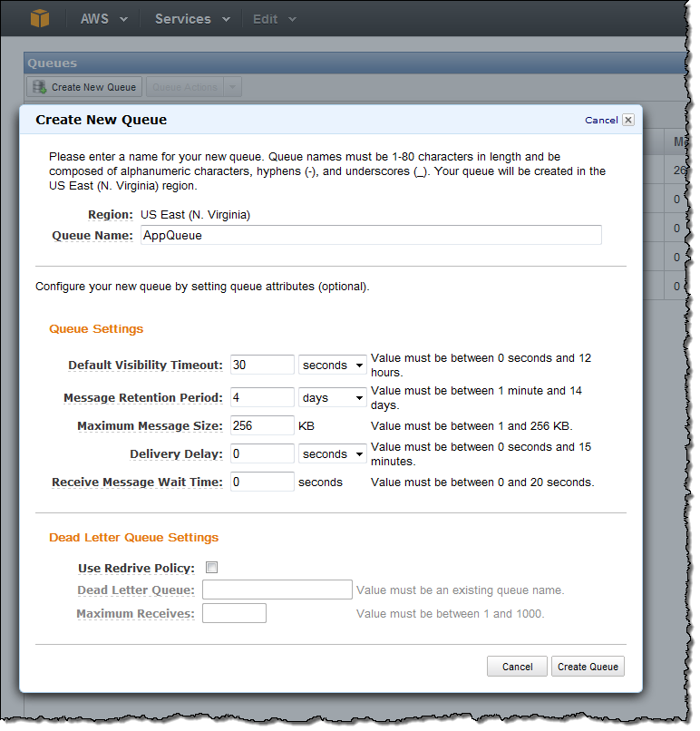Open the AWS menu in header
700x731 pixels.
103,19
